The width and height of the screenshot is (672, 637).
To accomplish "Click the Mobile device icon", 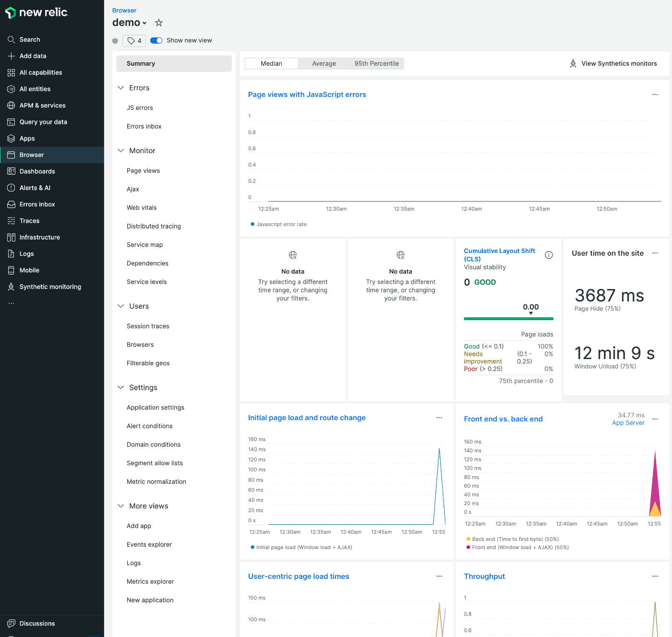I will pos(11,270).
